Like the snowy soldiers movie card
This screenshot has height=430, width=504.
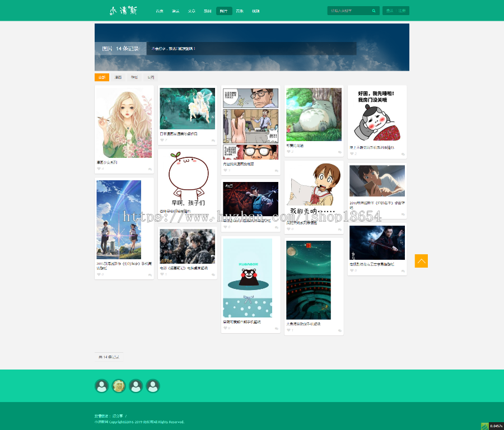162,274
